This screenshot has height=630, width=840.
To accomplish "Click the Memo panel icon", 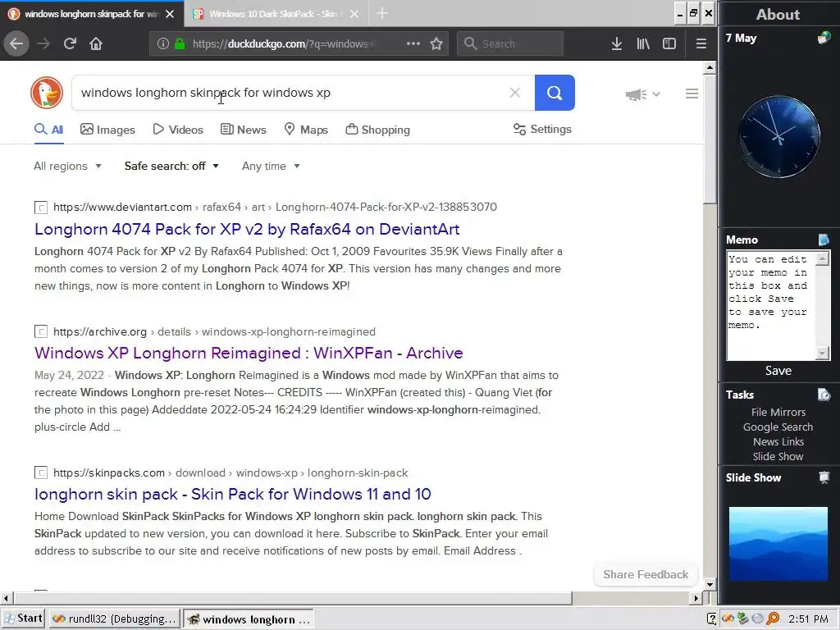I will [824, 239].
